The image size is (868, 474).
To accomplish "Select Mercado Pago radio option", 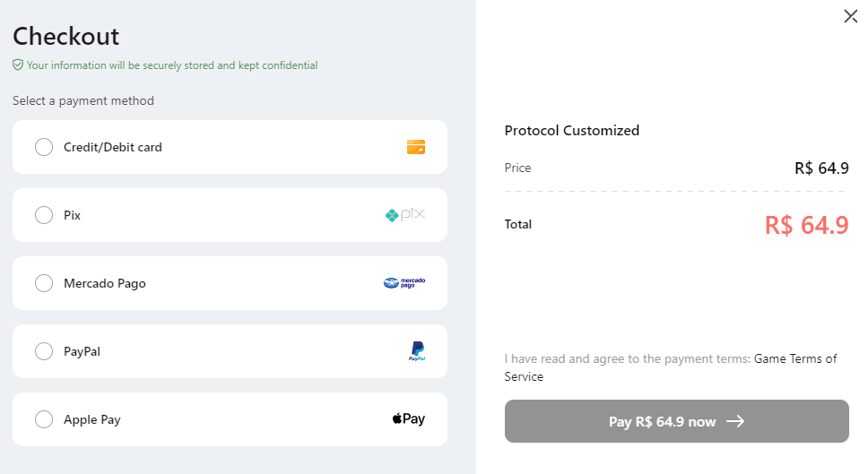I will pyautogui.click(x=44, y=283).
